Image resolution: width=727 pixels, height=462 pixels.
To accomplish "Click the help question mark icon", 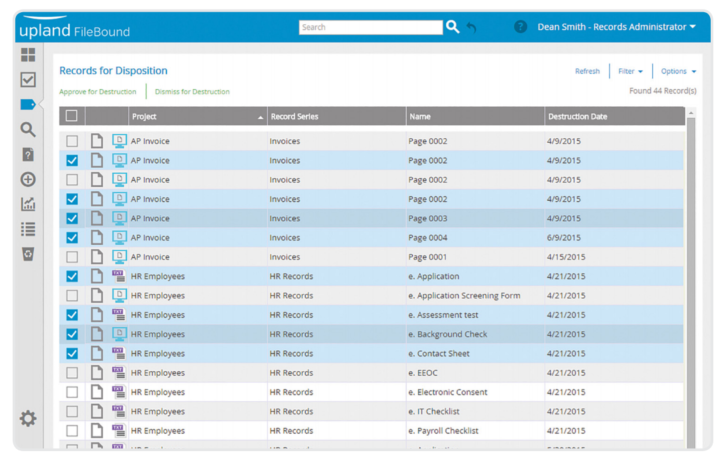I will pyautogui.click(x=520, y=27).
